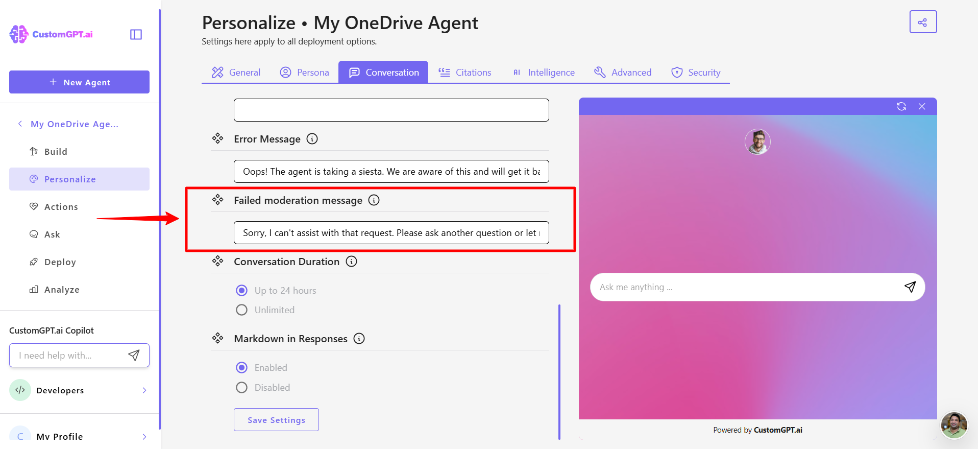Open Analyze in the sidebar
The image size is (980, 449).
(79, 289)
